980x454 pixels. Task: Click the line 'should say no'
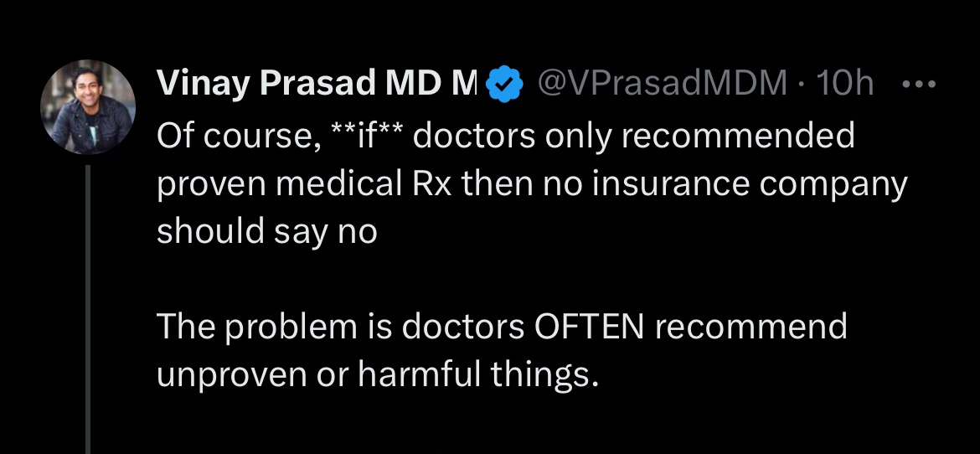click(267, 232)
